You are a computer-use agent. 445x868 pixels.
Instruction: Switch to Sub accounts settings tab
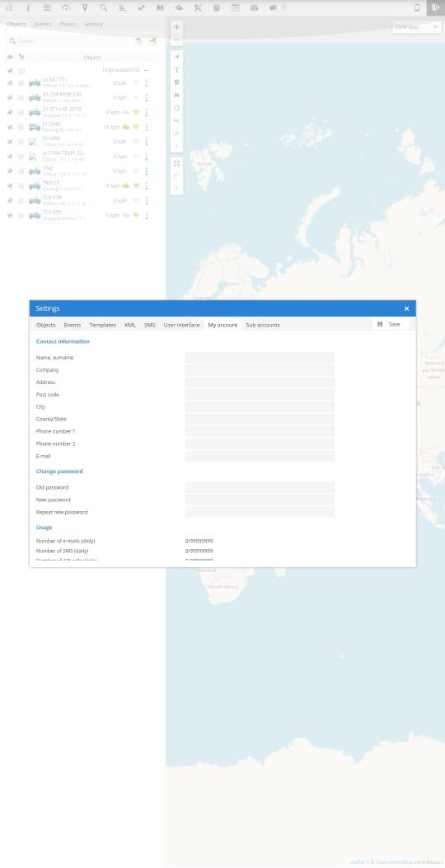pyautogui.click(x=263, y=325)
